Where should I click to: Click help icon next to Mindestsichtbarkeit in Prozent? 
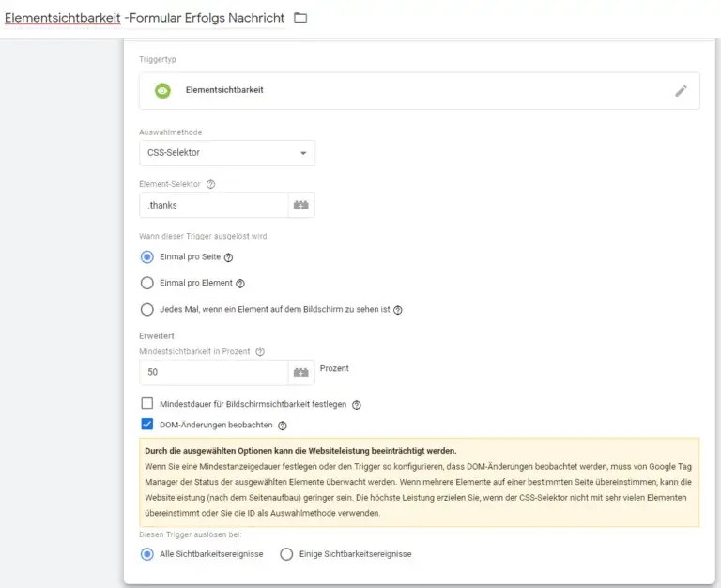260,352
